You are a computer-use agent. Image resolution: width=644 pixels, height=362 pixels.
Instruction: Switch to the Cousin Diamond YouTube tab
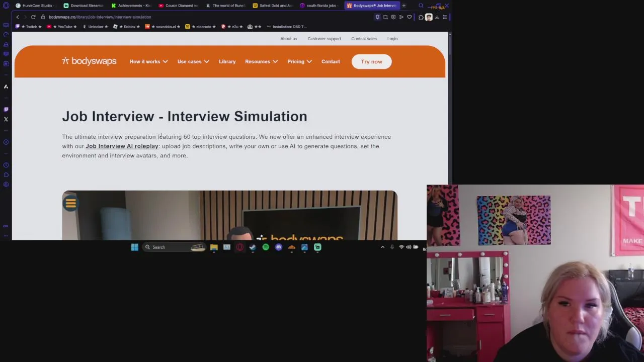coord(178,6)
